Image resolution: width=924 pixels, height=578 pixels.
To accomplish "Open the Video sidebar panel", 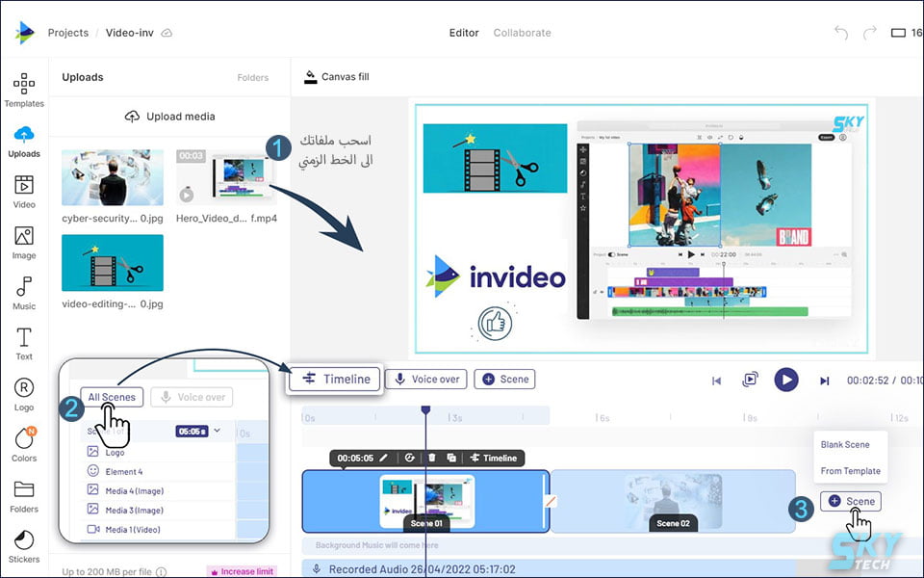I will click(23, 192).
